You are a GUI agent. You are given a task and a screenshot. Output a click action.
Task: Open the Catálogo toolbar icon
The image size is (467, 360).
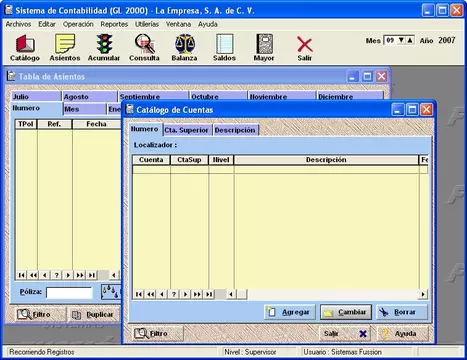point(25,48)
